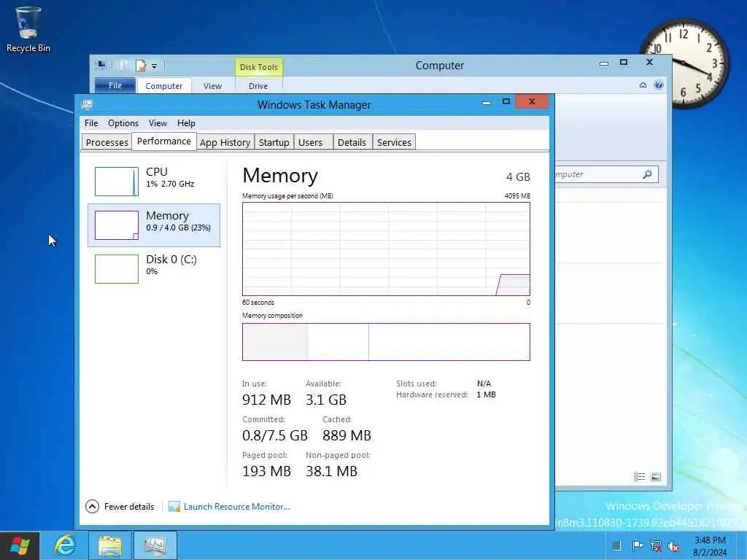
Task: Click the new folder quick access icon
Action: (124, 66)
